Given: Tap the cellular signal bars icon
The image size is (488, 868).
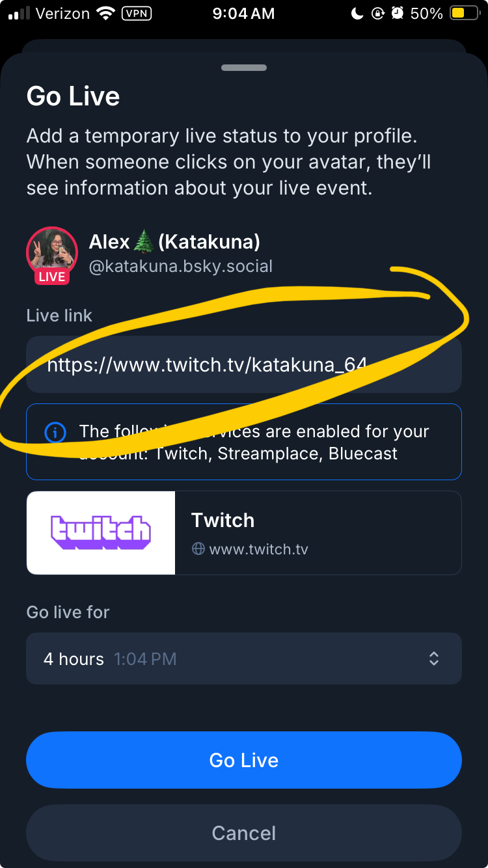Looking at the screenshot, I should (x=20, y=14).
